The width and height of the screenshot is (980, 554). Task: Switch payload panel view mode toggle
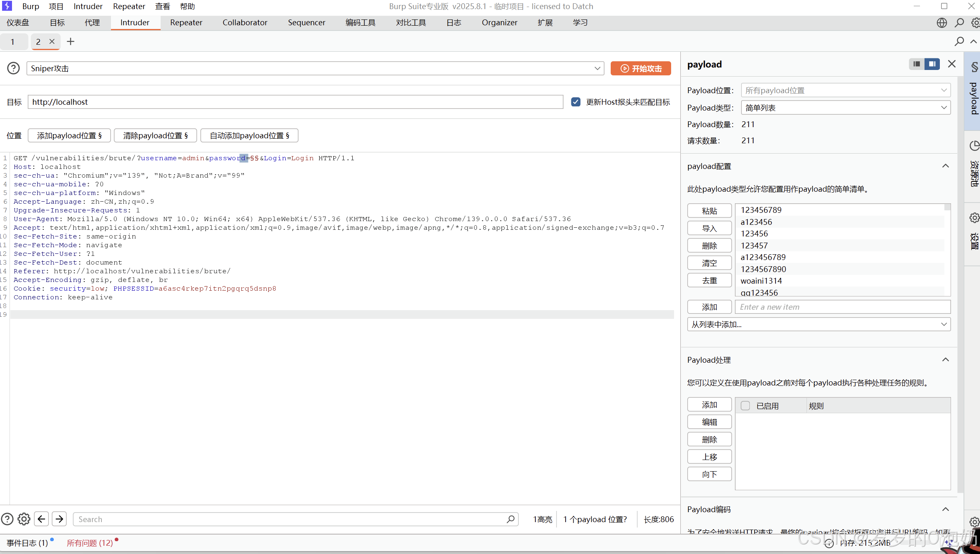(x=916, y=64)
